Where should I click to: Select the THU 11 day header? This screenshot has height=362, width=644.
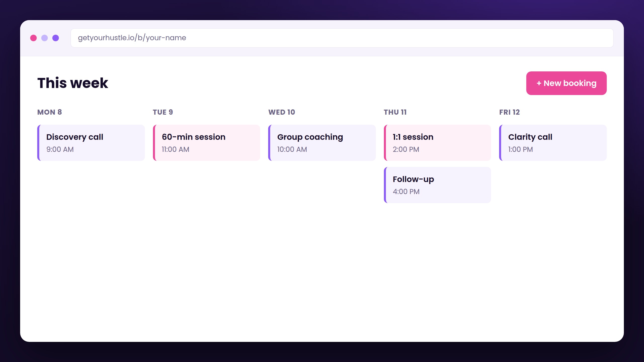click(395, 112)
